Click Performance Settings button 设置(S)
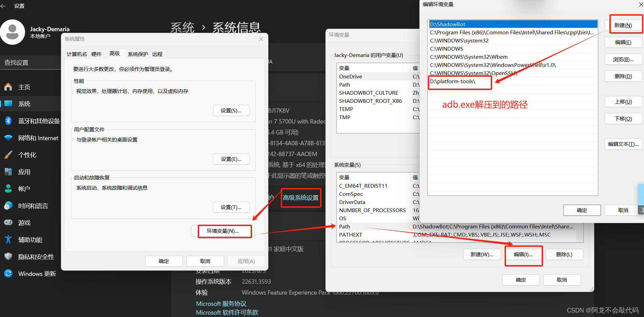This screenshot has height=317, width=644. [x=231, y=111]
